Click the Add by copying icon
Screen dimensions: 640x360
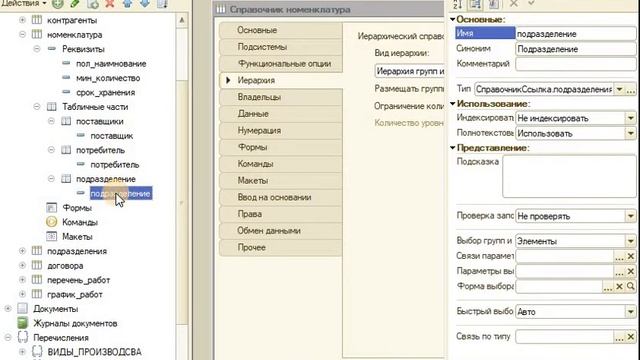(x=93, y=4)
